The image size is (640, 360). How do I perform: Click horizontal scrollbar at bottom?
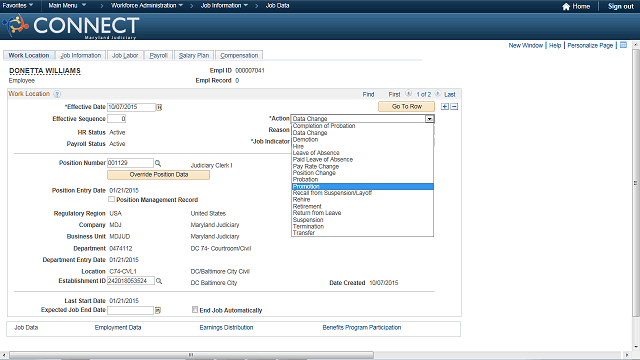tap(192, 355)
